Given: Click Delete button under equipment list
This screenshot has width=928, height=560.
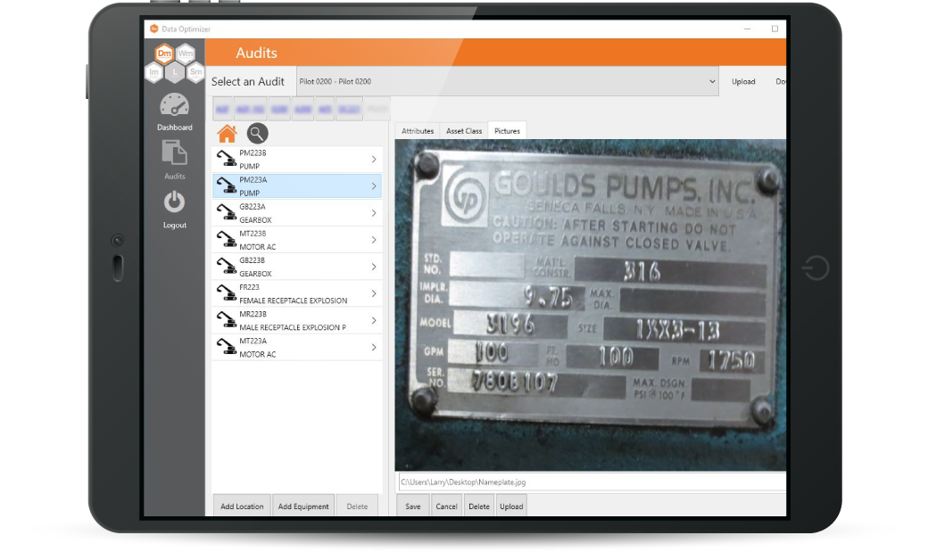Looking at the screenshot, I should tap(358, 506).
